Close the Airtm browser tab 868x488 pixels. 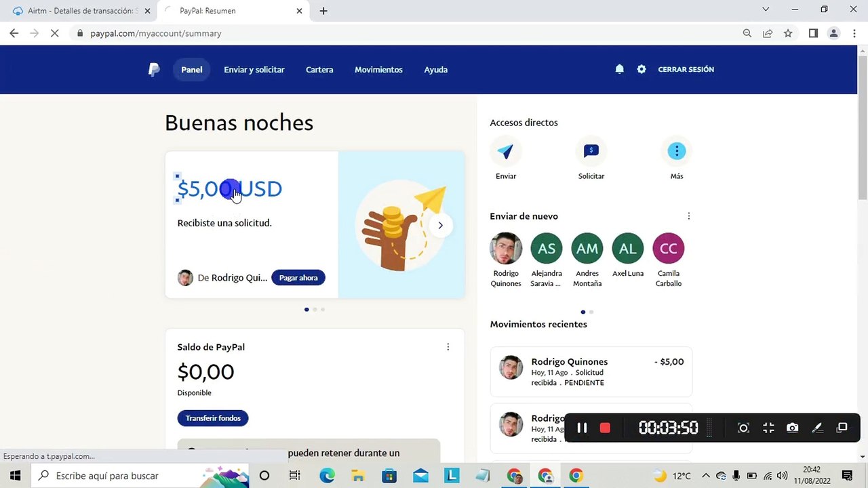coord(147,11)
